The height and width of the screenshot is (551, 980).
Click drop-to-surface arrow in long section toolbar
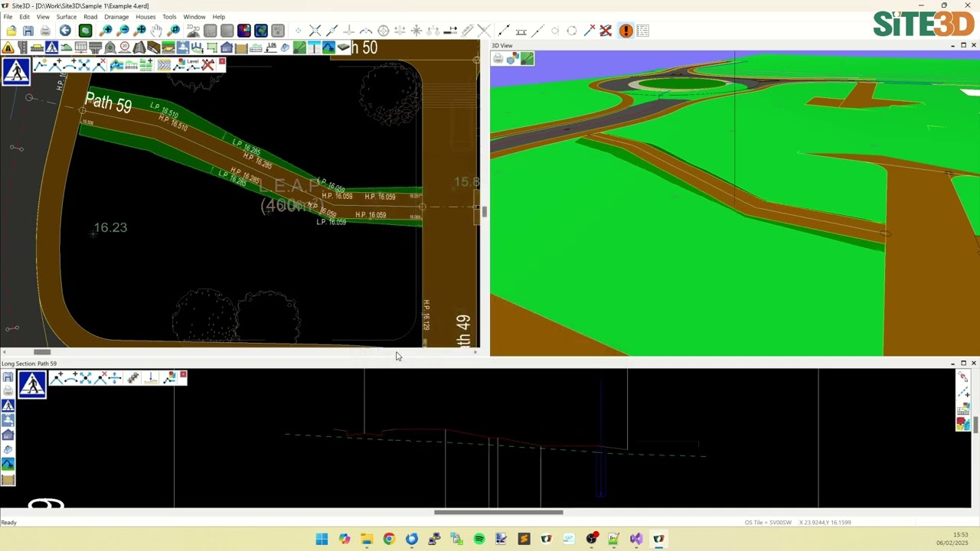[x=151, y=377]
